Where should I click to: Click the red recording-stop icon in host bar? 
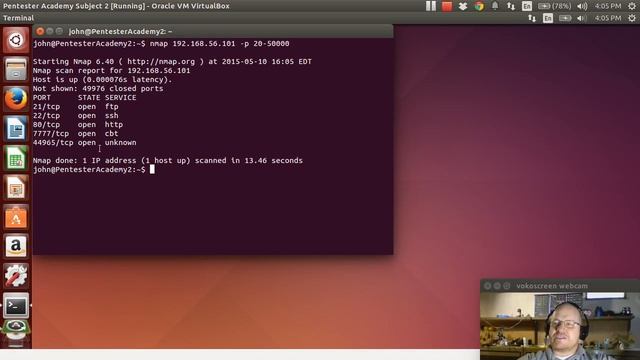point(447,6)
